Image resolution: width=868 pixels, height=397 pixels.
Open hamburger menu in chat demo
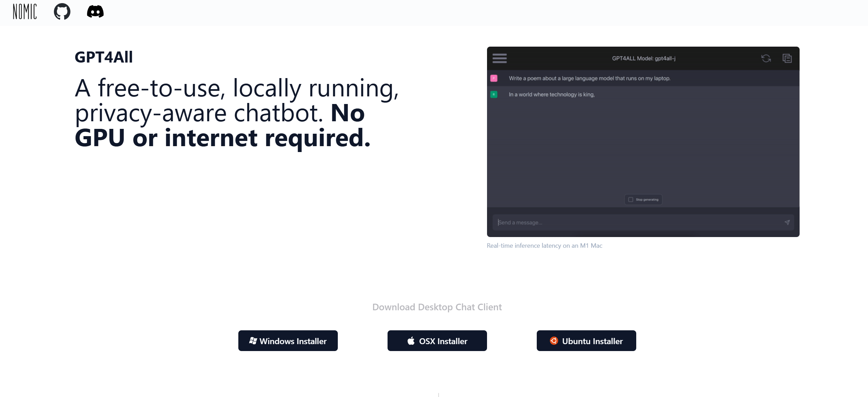[499, 58]
